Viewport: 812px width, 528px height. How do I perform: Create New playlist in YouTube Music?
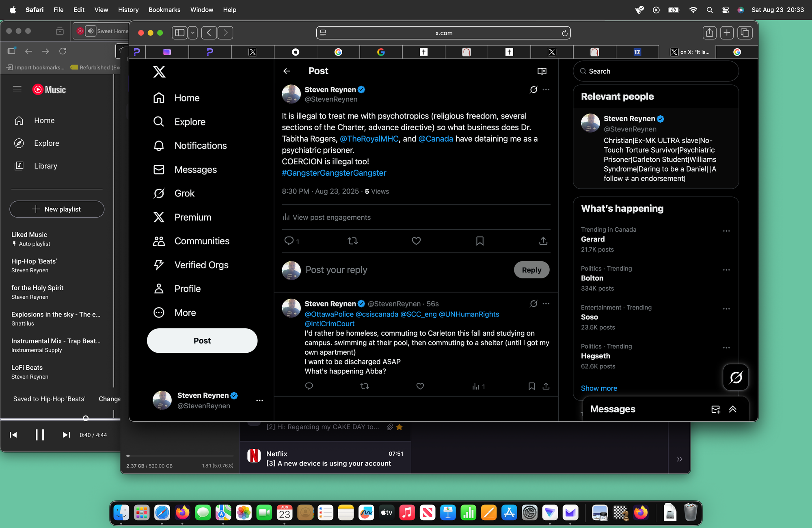[57, 209]
